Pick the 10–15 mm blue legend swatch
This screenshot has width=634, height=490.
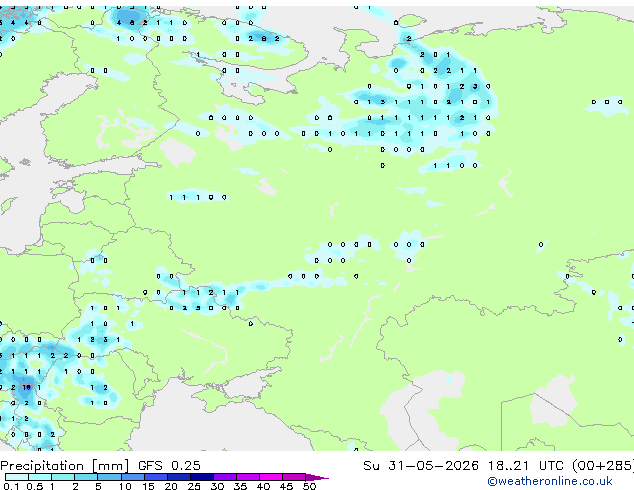132,477
